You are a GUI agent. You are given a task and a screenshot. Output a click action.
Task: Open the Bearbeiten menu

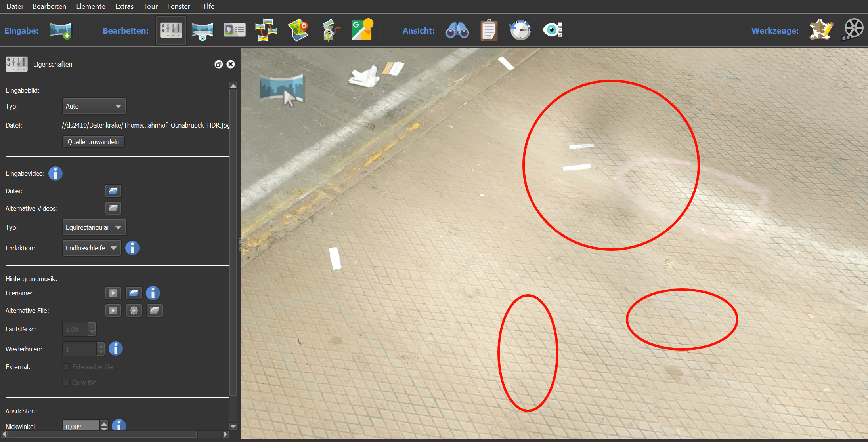(x=50, y=6)
